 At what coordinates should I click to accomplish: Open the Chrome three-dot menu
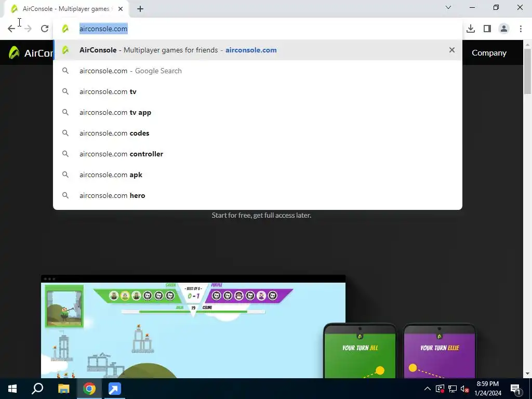(x=521, y=29)
